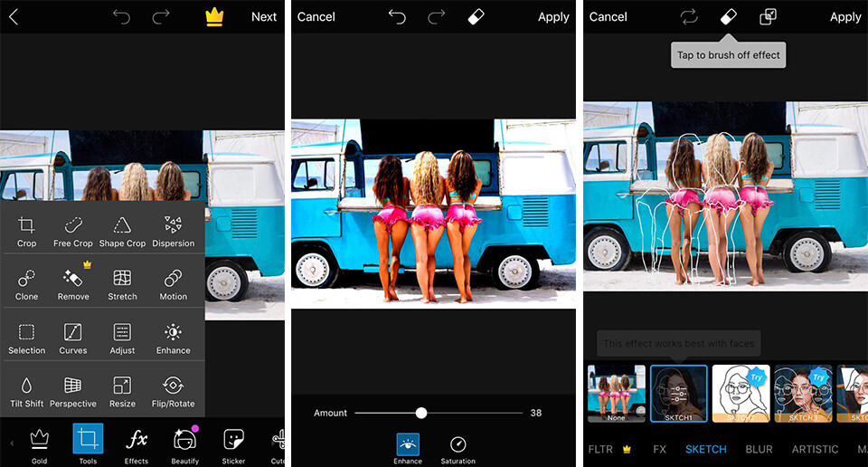Tap the swap arrows icon in right screen
Screen dimensions: 868x467
coord(689,17)
